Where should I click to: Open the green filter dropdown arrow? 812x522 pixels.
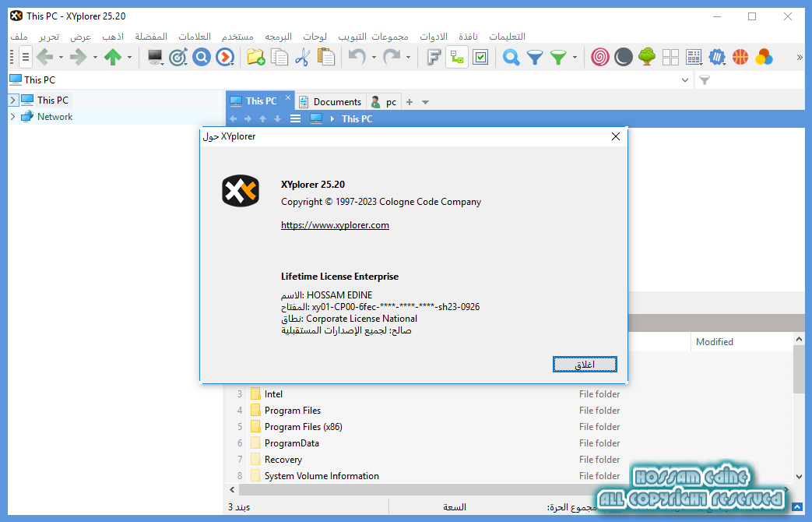(575, 58)
